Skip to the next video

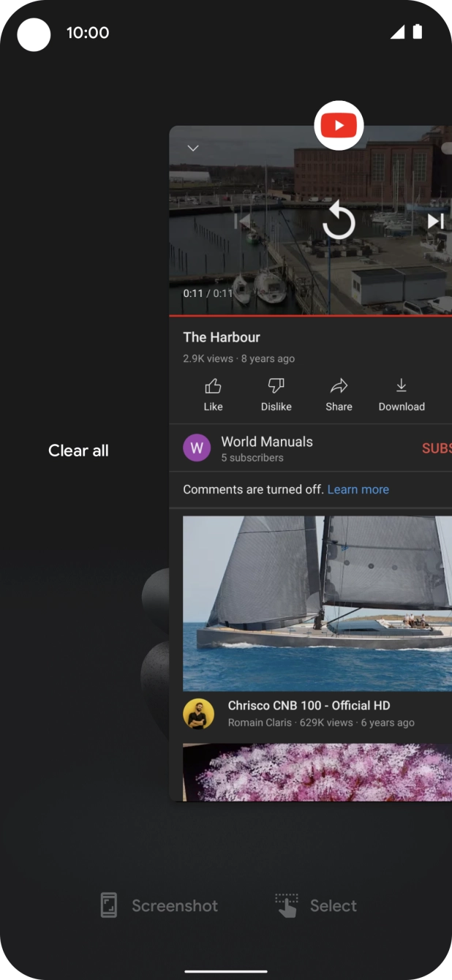[x=436, y=221]
